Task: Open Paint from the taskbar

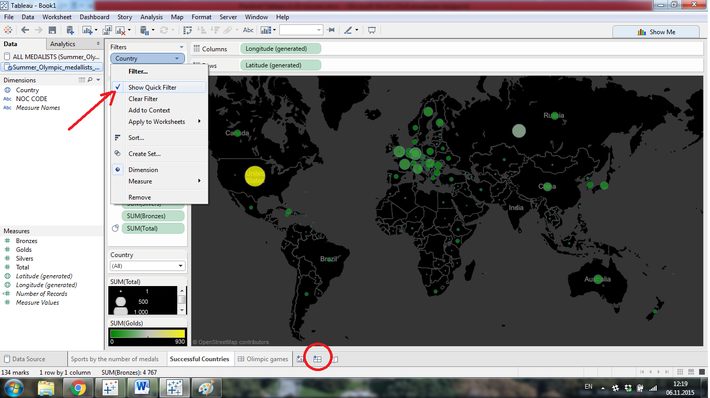Action: (x=206, y=388)
